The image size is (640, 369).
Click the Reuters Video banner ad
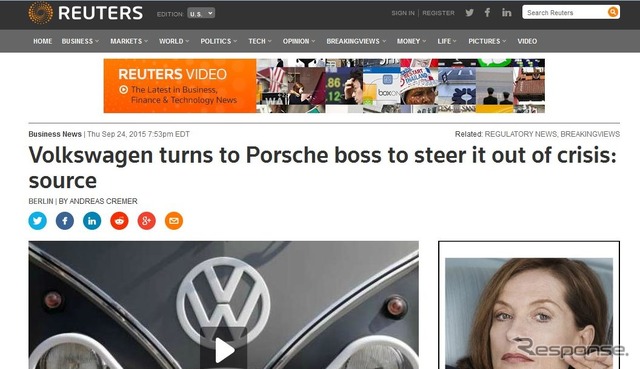(x=324, y=86)
